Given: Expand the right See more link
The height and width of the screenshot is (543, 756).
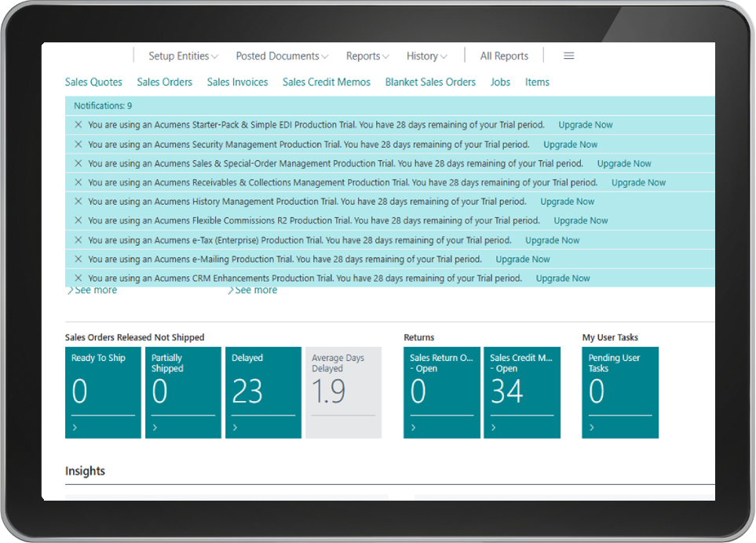Looking at the screenshot, I should (252, 290).
